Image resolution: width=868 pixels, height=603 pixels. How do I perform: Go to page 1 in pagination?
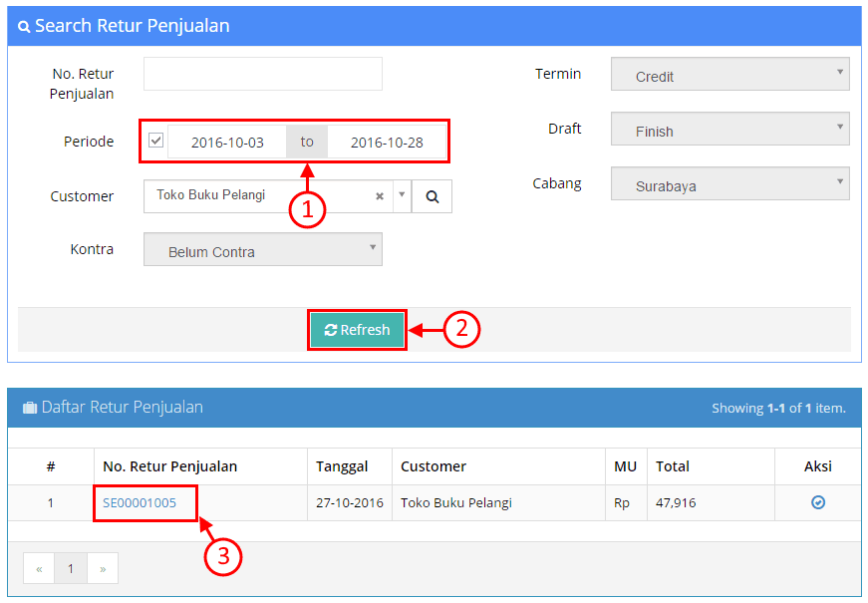pos(71,568)
